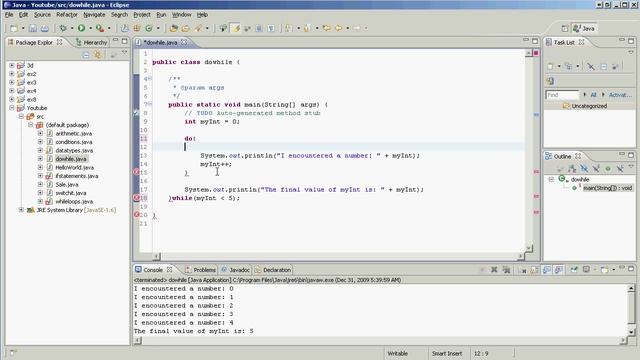
Task: Click the Open Task folder icon
Action: click(186, 28)
